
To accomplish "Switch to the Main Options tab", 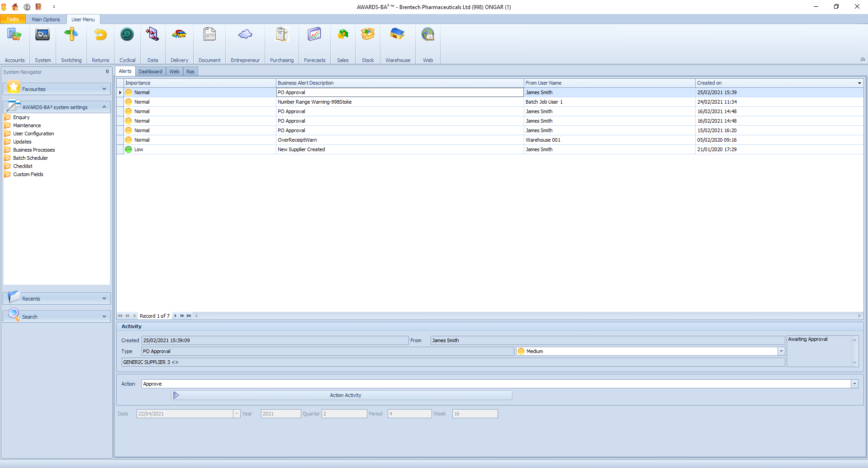I will (46, 19).
